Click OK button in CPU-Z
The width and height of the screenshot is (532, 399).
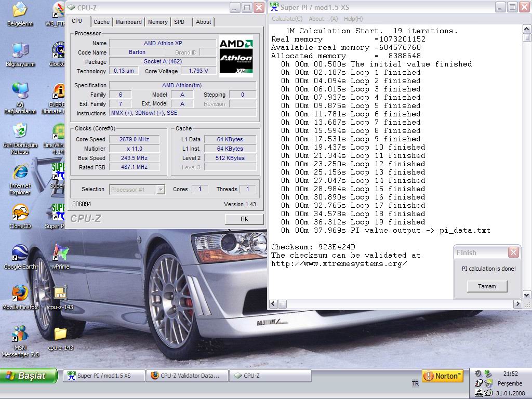(x=244, y=219)
